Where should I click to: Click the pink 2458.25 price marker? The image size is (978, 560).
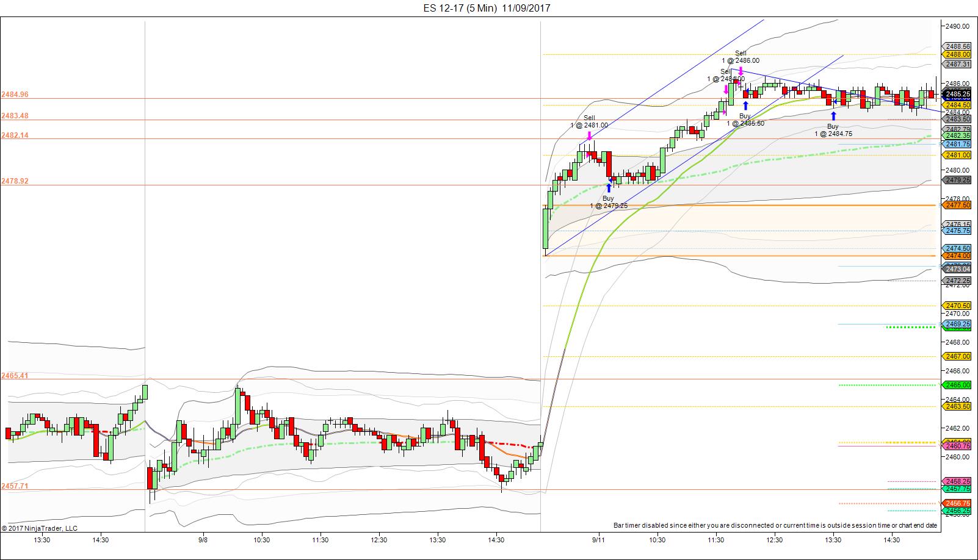click(957, 481)
